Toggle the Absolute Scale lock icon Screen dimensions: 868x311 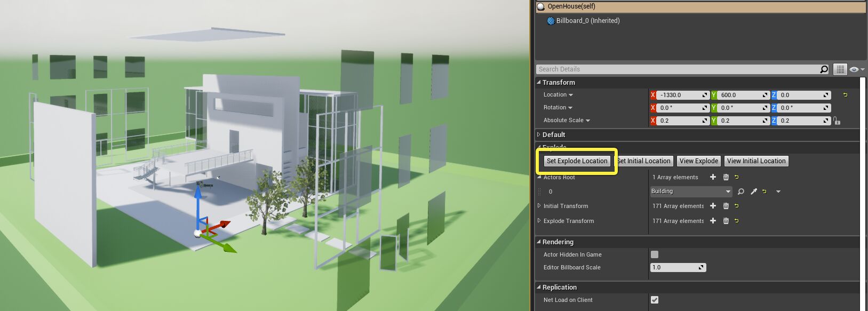click(837, 121)
